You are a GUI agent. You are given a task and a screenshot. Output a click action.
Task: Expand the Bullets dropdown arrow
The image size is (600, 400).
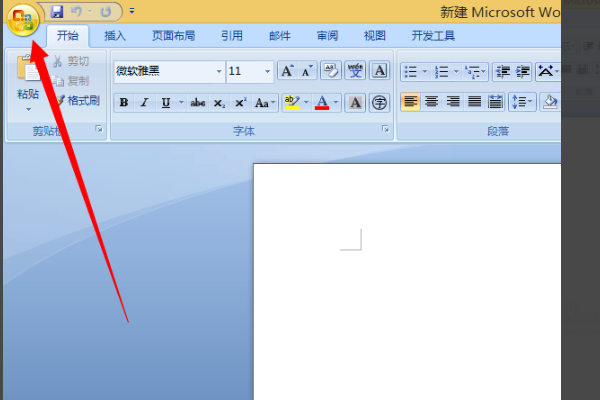(425, 72)
